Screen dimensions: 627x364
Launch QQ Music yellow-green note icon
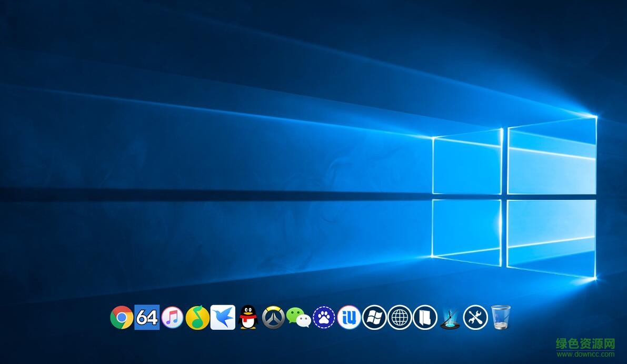click(197, 318)
